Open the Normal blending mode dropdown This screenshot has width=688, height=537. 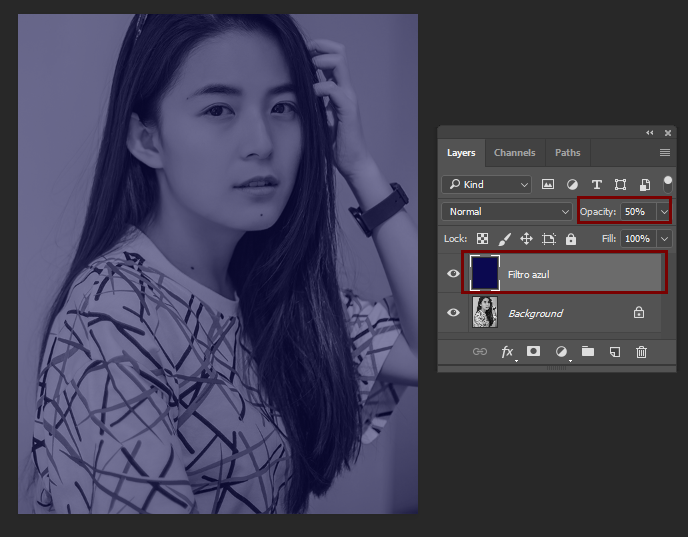pyautogui.click(x=507, y=211)
